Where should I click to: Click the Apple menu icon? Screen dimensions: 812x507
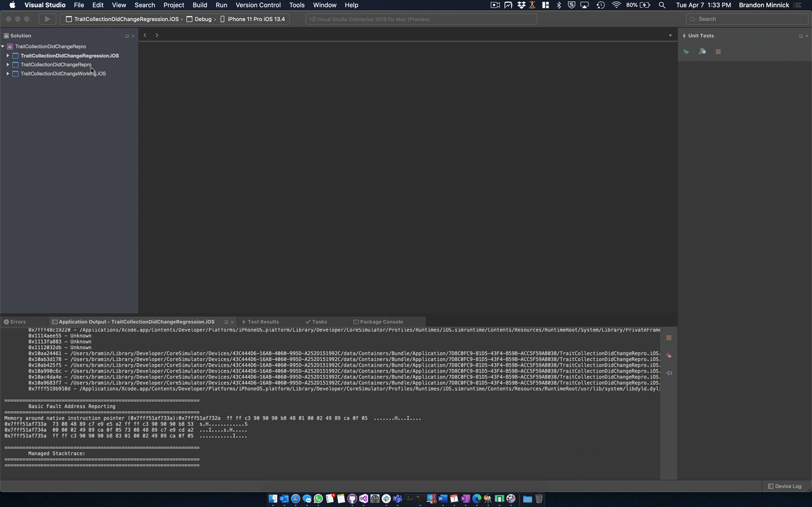tap(12, 5)
